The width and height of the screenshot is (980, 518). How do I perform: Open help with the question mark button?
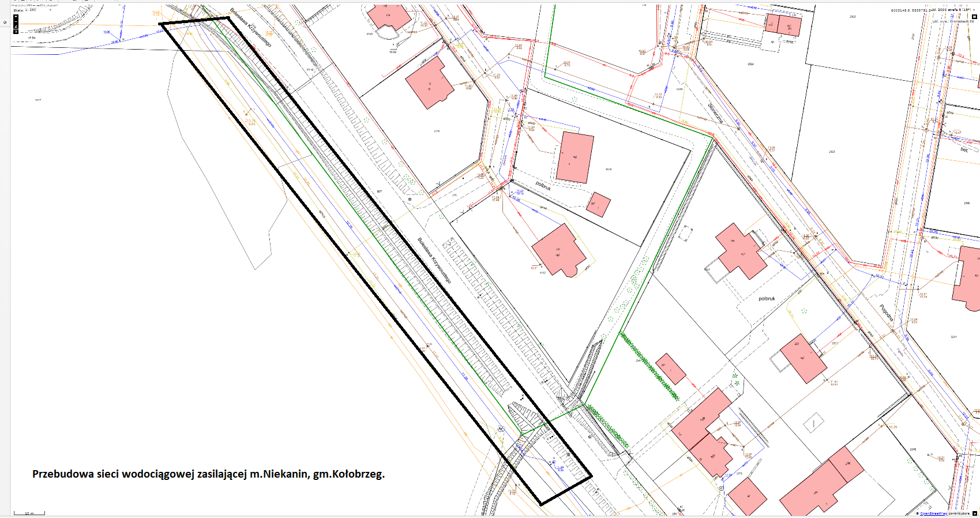click(x=16, y=32)
